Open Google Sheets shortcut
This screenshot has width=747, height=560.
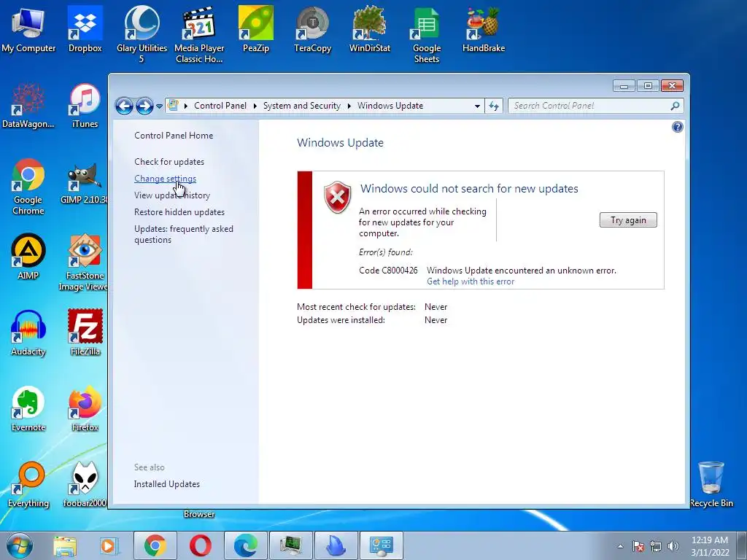pos(426,34)
